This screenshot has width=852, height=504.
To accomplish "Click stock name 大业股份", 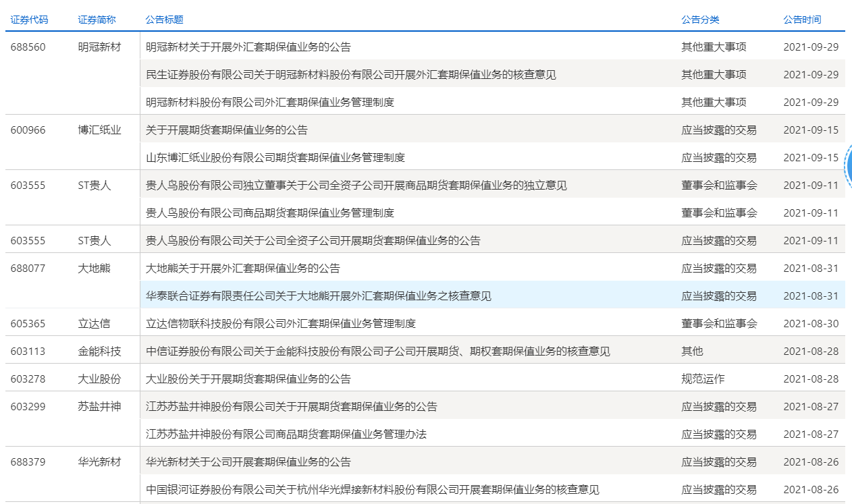I will tap(100, 379).
